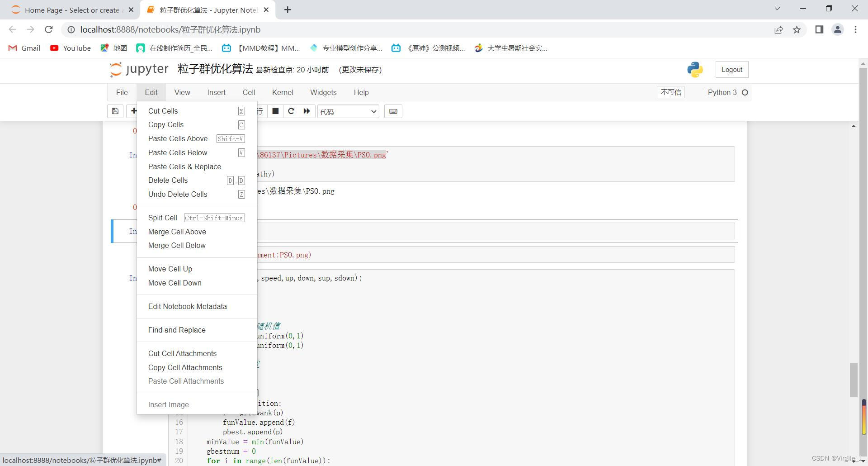The image size is (868, 466).
Task: Choose Paste Cells & Replace
Action: (197, 166)
